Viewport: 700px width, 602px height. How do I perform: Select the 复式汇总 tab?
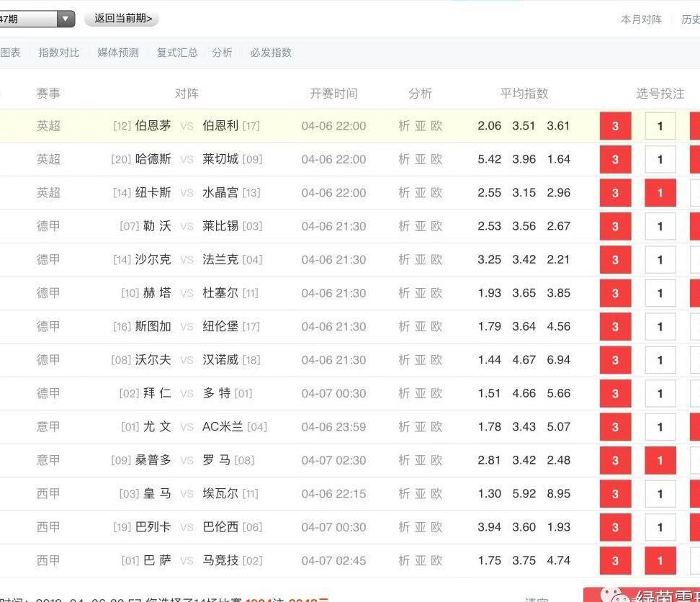click(x=176, y=52)
